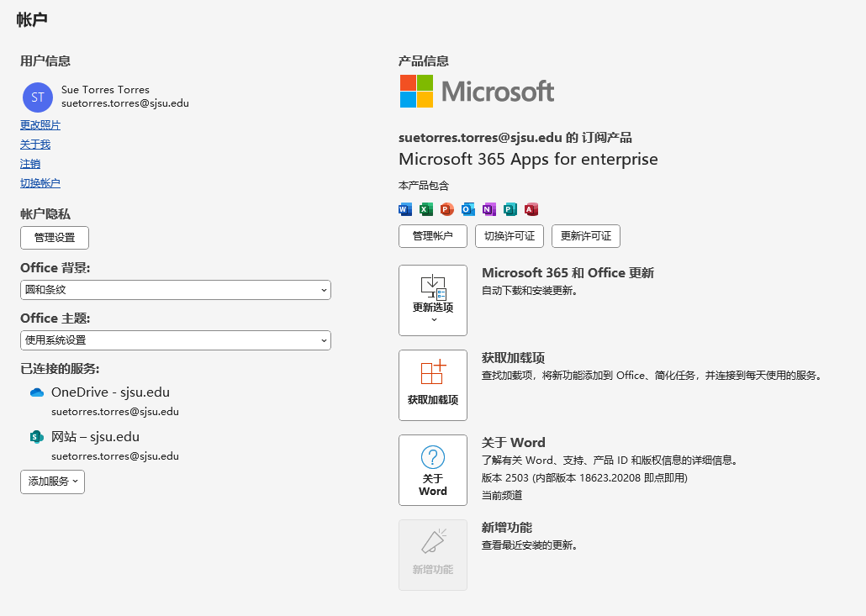Click the 查看最近安装的更新 description text
This screenshot has height=616, width=866.
pos(530,545)
